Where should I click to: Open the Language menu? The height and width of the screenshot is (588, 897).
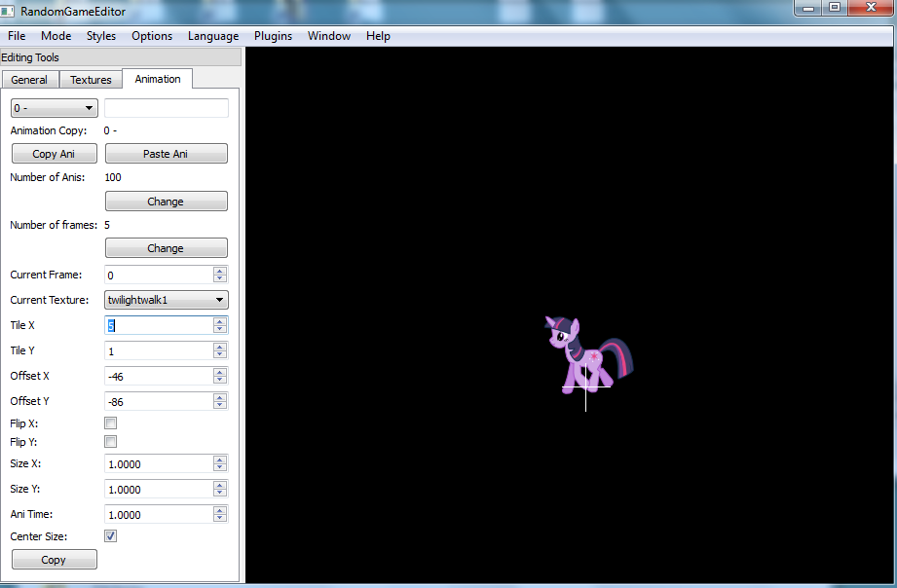[x=213, y=35]
